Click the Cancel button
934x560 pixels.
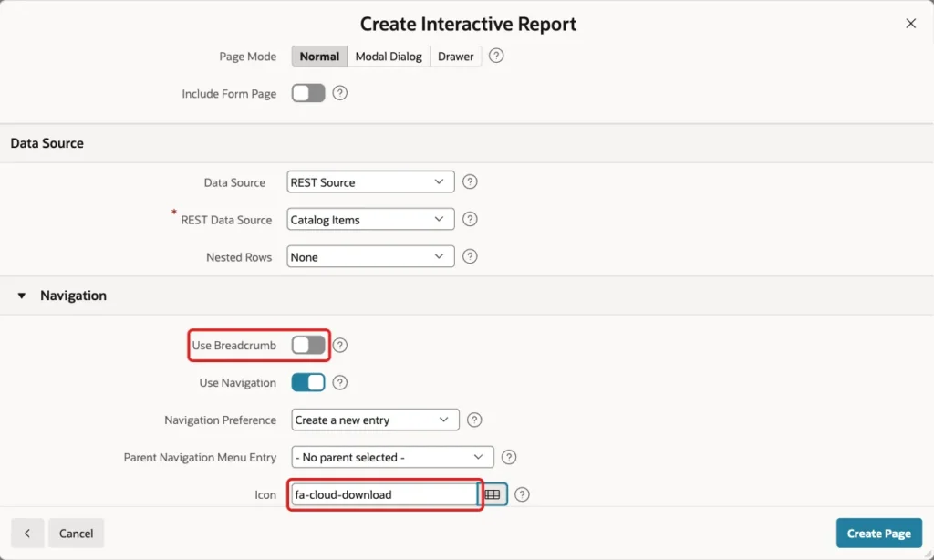click(x=77, y=534)
